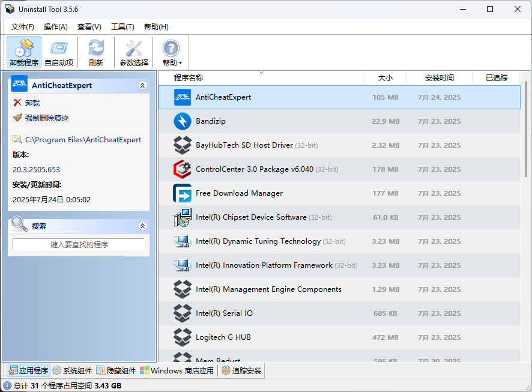Switch to the 系统组件 system components tab
This screenshot has width=532, height=392.
point(72,370)
